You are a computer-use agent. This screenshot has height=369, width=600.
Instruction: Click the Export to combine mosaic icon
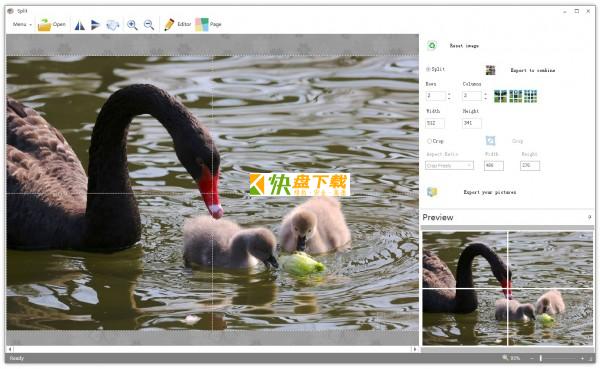click(x=491, y=70)
